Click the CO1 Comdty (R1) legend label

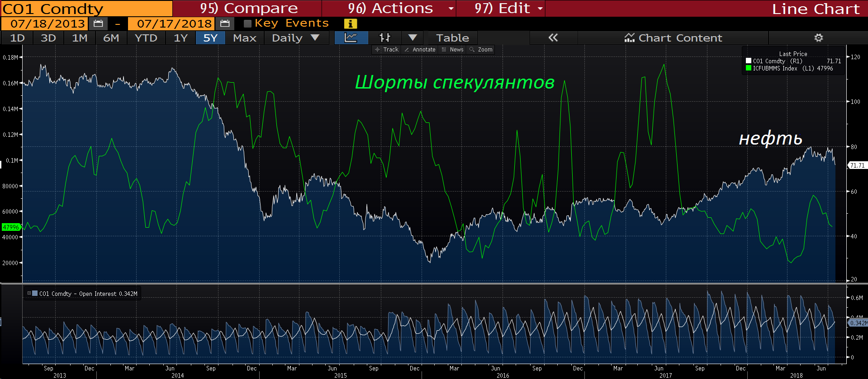(x=778, y=61)
